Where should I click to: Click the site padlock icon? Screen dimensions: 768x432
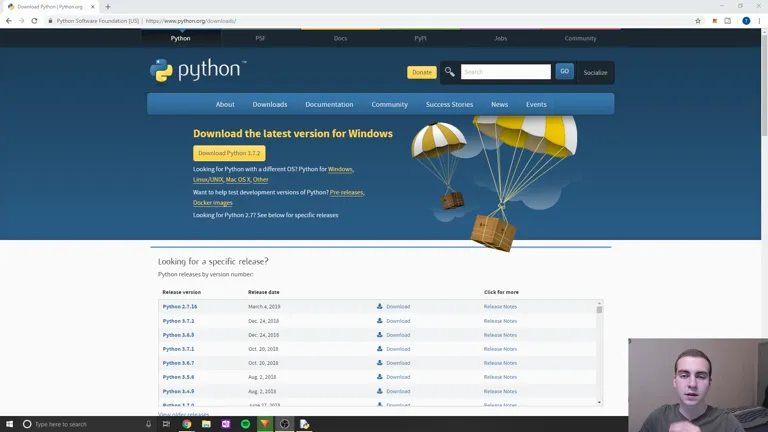[50, 21]
